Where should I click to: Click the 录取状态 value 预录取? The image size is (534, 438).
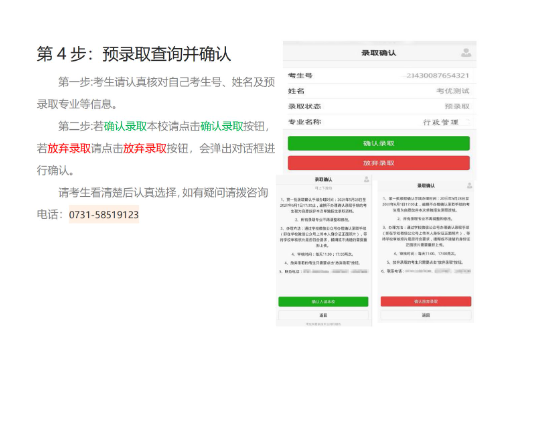457,107
